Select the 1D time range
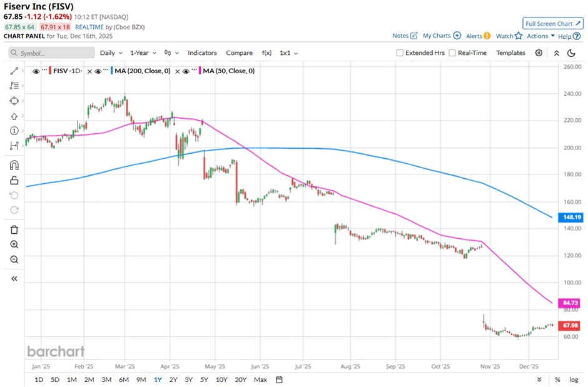The width and height of the screenshot is (588, 387). point(39,379)
